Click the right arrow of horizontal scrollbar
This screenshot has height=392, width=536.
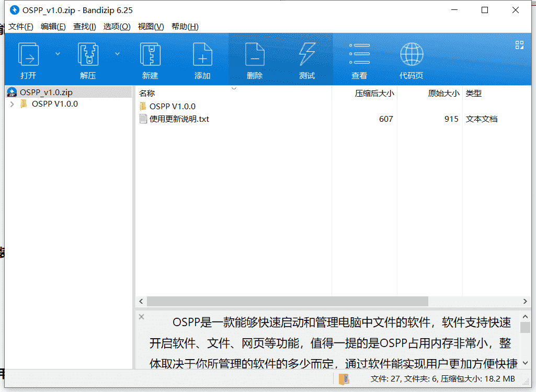[x=525, y=302]
